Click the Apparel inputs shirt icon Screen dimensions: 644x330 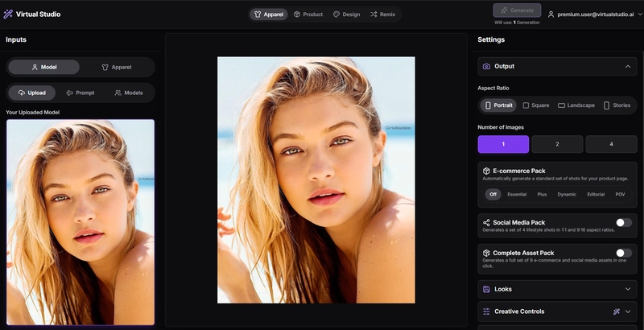pos(105,67)
